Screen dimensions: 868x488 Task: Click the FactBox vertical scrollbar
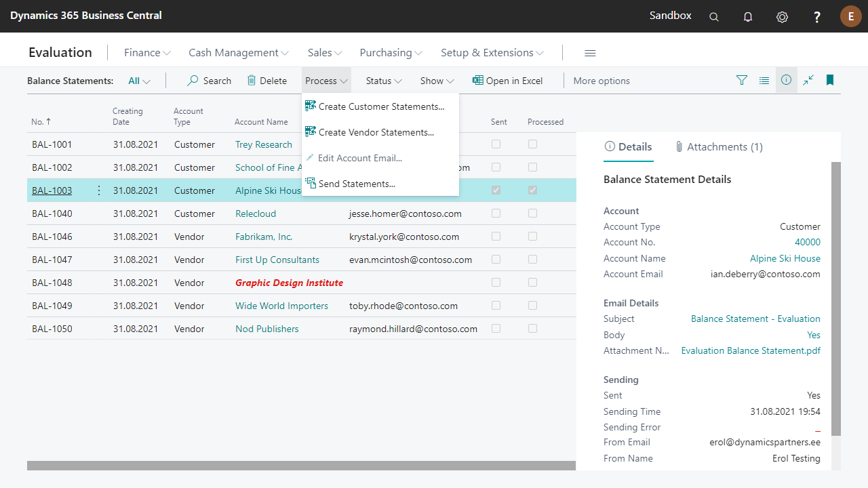point(836,298)
